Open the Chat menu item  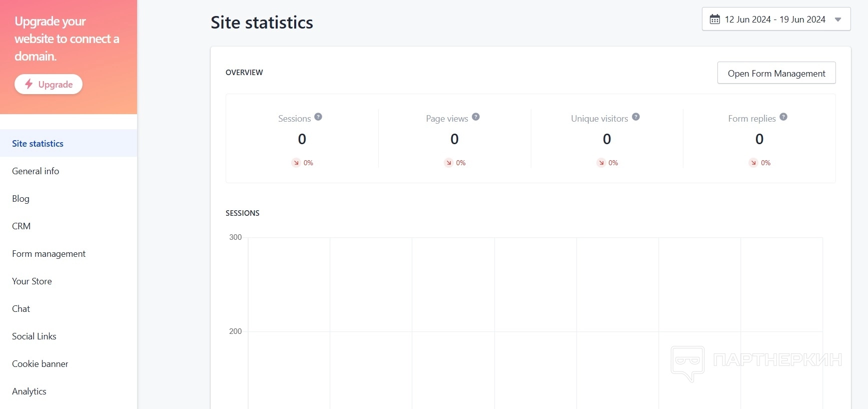coord(21,309)
